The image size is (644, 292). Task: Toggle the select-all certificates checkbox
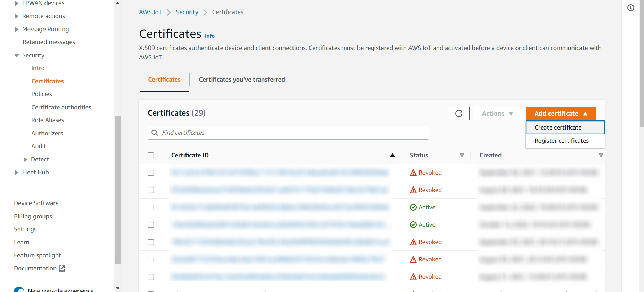151,155
